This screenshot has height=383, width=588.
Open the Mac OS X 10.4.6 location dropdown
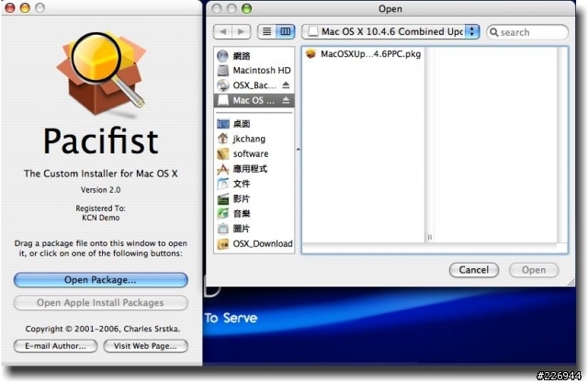point(390,32)
